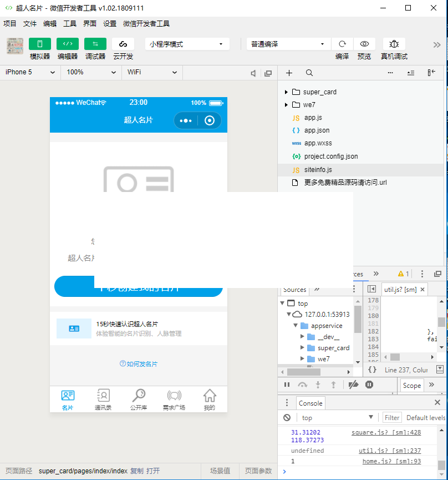Open 编辑 menu
The height and width of the screenshot is (480, 448).
pos(50,23)
